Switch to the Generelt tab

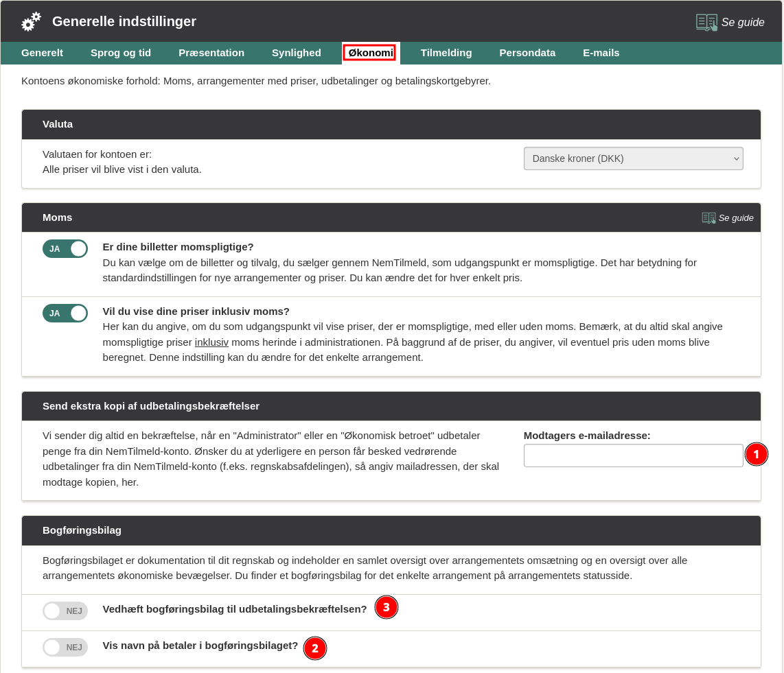click(42, 53)
